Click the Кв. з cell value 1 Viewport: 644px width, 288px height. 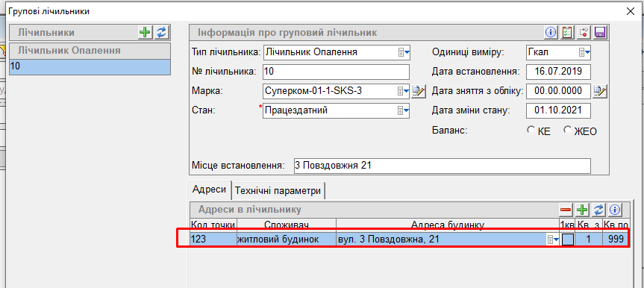tap(589, 240)
